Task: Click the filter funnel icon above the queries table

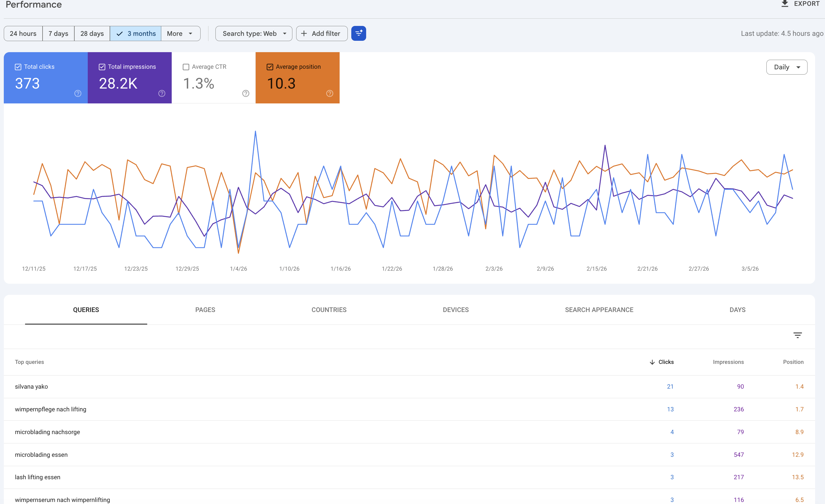Action: point(798,335)
